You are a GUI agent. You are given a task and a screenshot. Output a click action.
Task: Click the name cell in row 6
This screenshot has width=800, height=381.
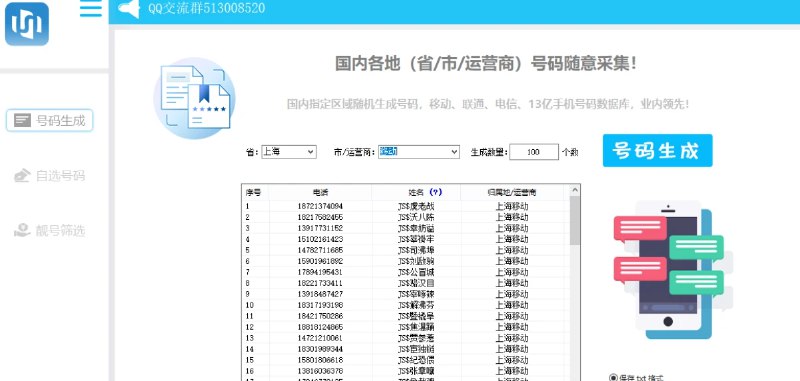tap(416, 261)
